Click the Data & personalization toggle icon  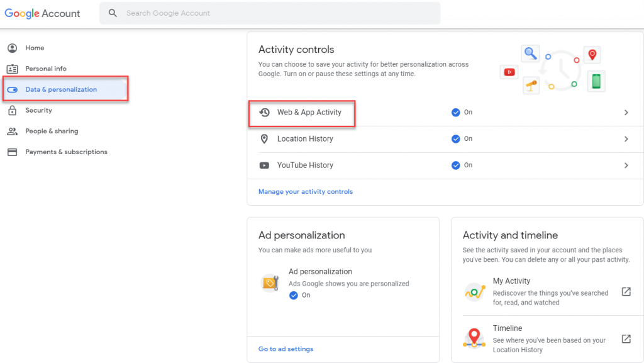point(13,89)
